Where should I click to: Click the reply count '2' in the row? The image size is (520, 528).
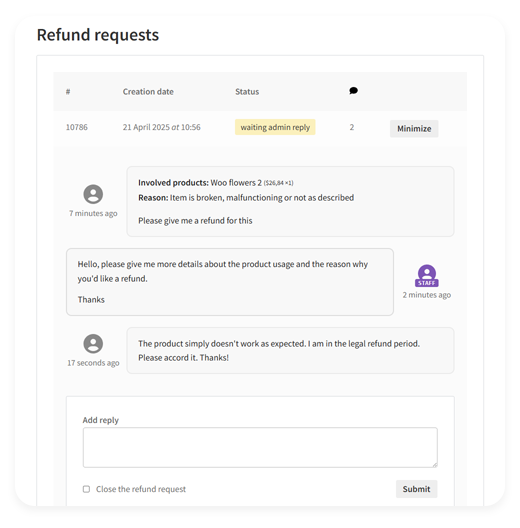click(x=352, y=127)
